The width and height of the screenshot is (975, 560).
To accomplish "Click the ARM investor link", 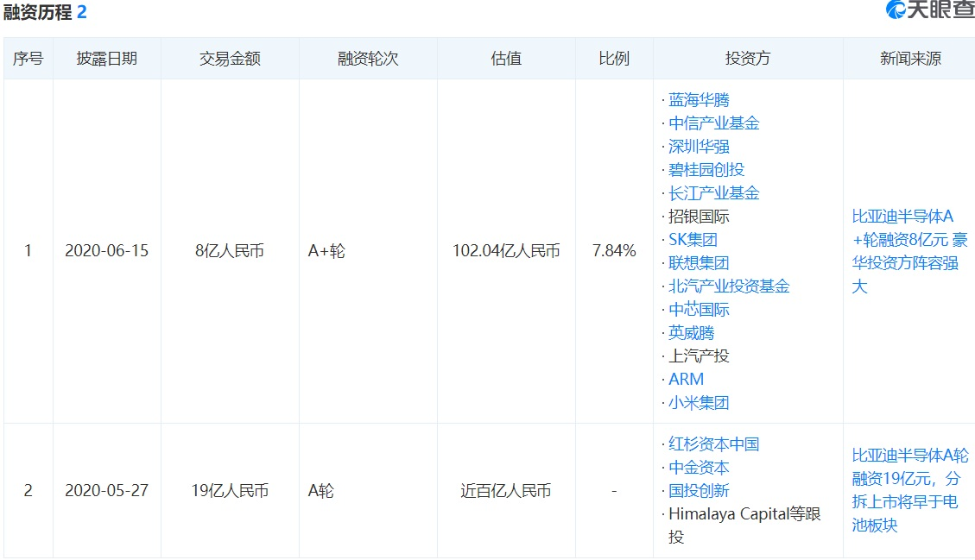I will [686, 380].
